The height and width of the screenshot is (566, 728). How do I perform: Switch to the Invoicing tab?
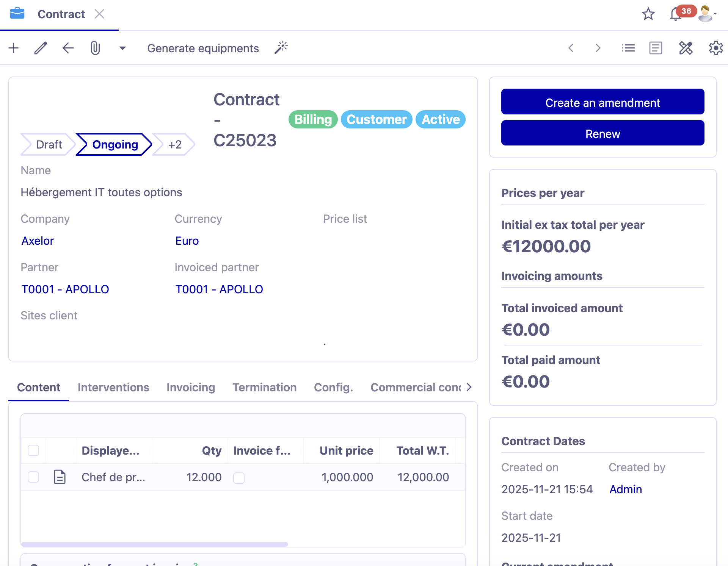(191, 388)
